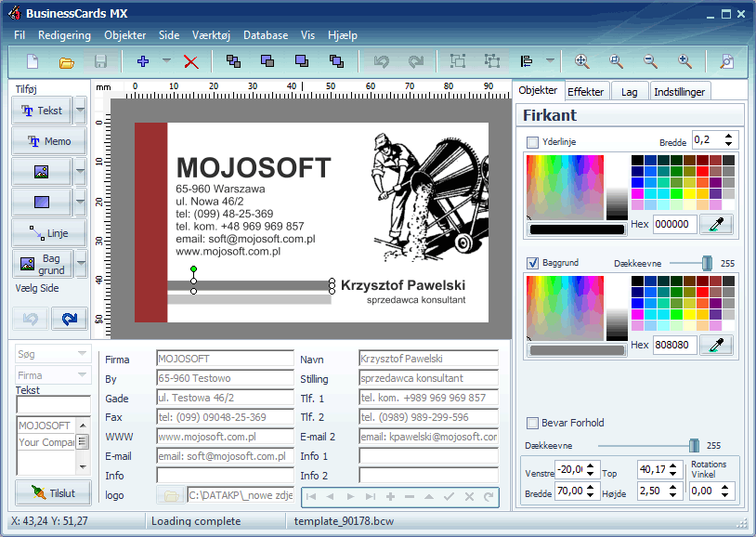Increase the Yderlinje Bredde outline width
The image size is (756, 537).
coord(728,137)
